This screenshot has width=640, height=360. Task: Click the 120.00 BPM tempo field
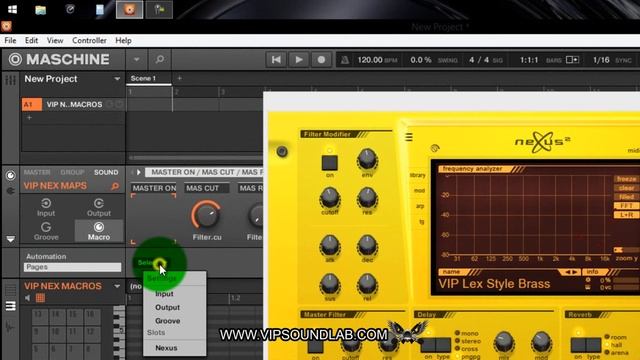[x=377, y=60]
